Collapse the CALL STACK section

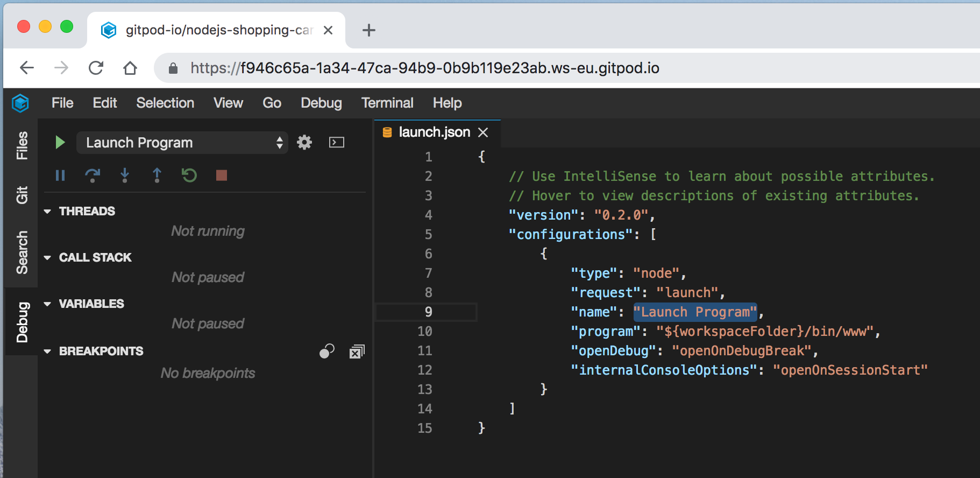[x=47, y=258]
